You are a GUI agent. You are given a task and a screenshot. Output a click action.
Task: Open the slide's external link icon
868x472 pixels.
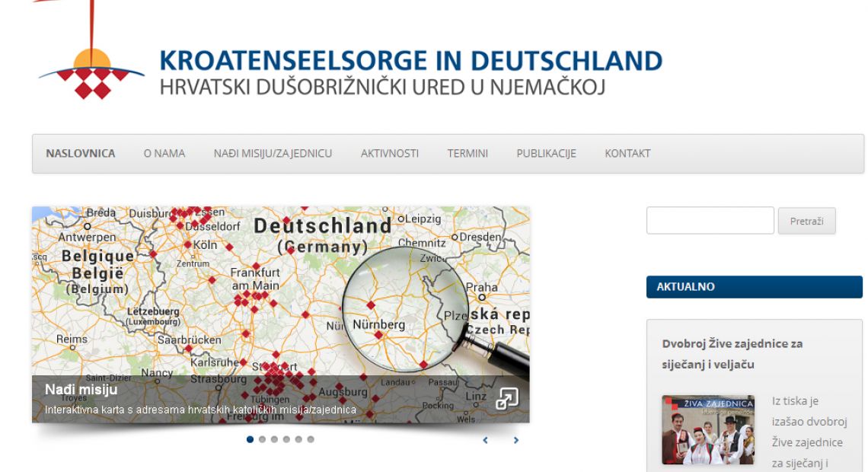(507, 398)
